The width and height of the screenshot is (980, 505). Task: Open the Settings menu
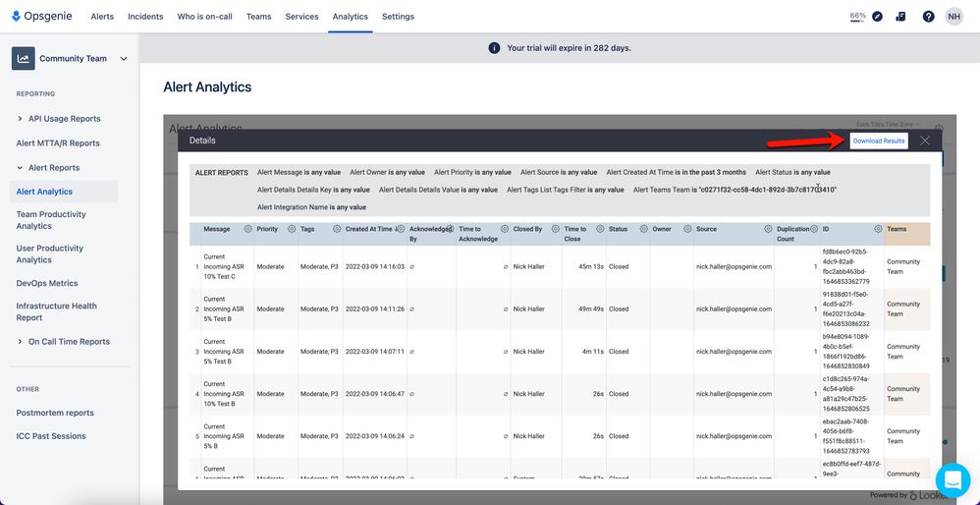[x=398, y=17]
